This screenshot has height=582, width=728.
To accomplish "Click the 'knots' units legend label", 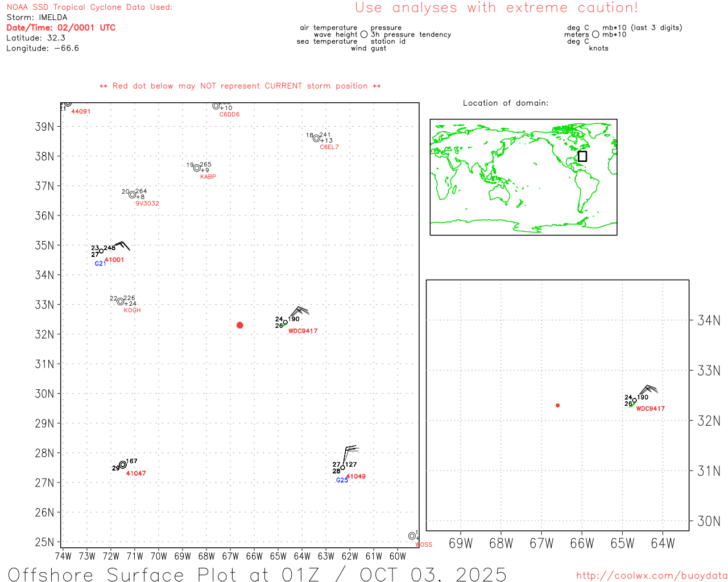I will pos(599,48).
